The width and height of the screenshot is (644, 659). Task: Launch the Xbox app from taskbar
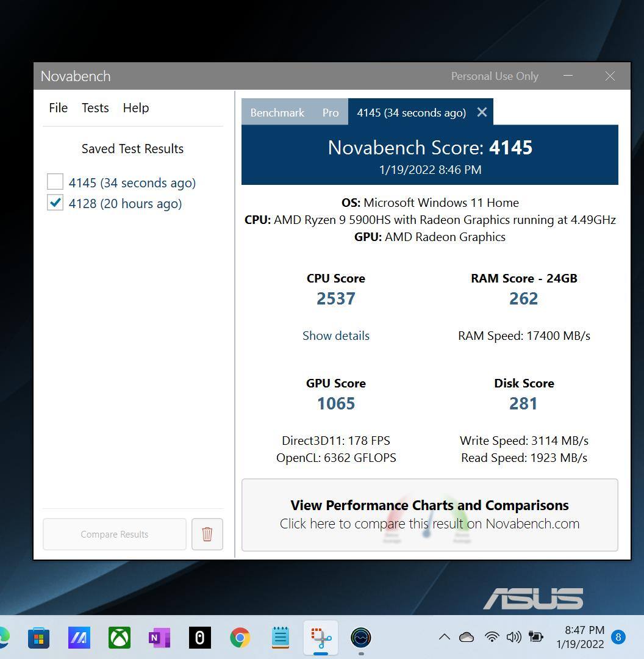pos(120,638)
